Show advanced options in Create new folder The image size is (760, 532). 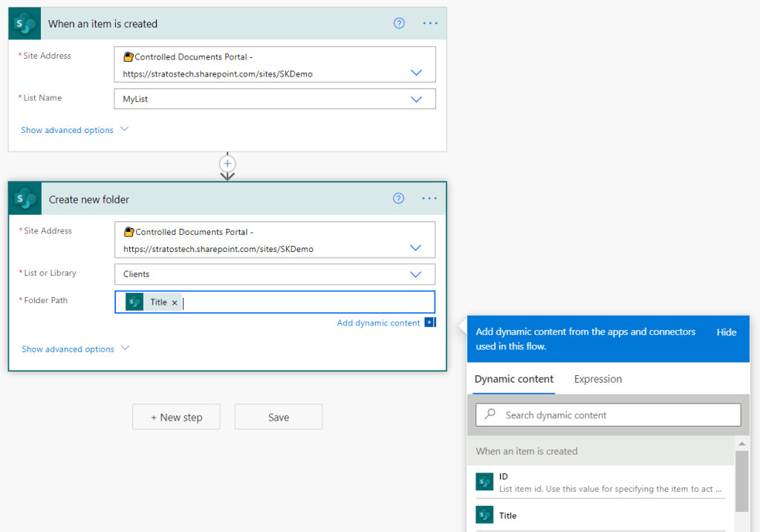75,349
